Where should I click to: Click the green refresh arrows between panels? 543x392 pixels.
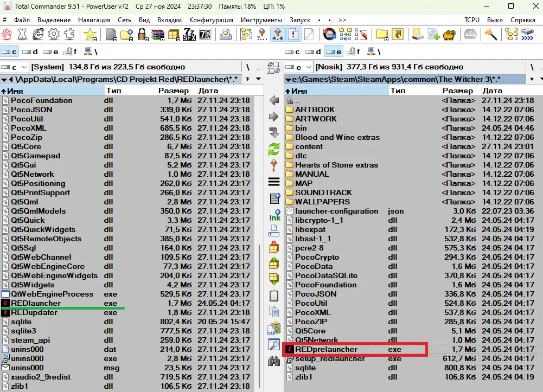[274, 150]
